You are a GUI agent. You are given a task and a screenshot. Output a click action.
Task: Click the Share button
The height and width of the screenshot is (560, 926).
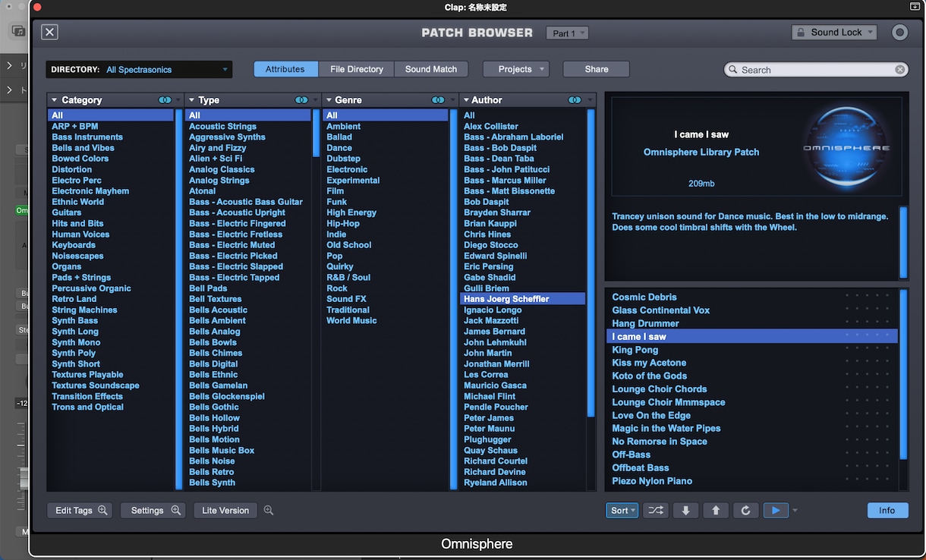coord(597,69)
